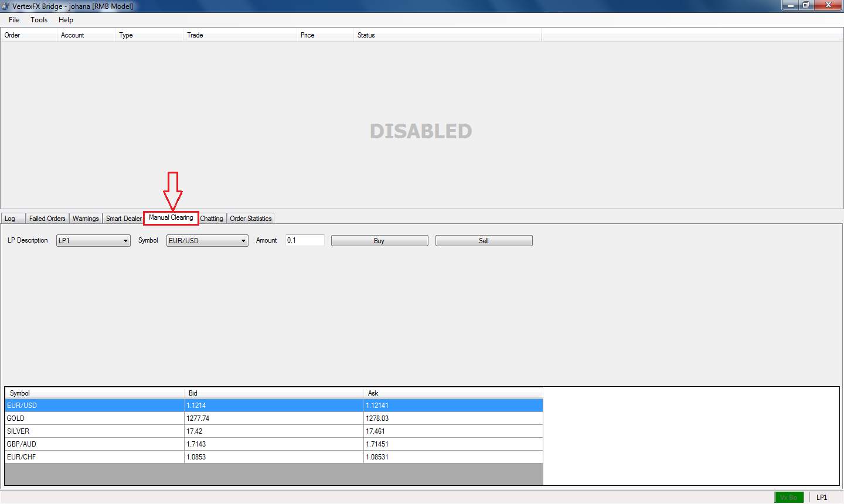Select the Smart Dealer tab

(x=124, y=219)
